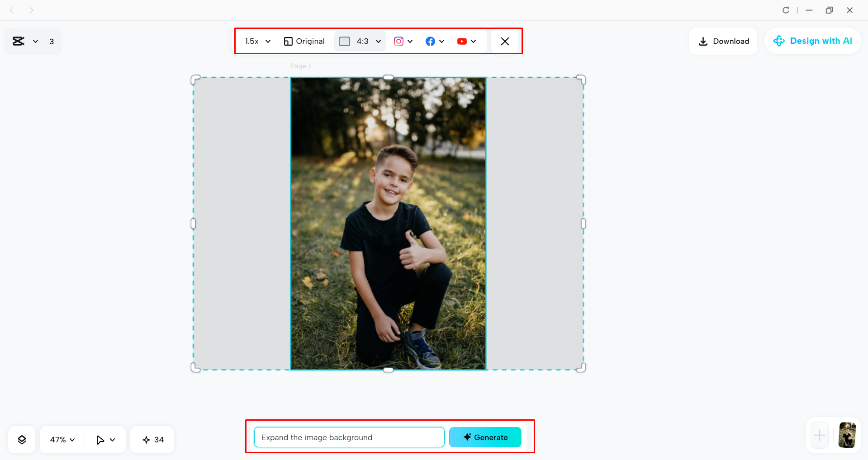Open the zoom level 47% dropdown
This screenshot has height=460, width=868.
(61, 439)
